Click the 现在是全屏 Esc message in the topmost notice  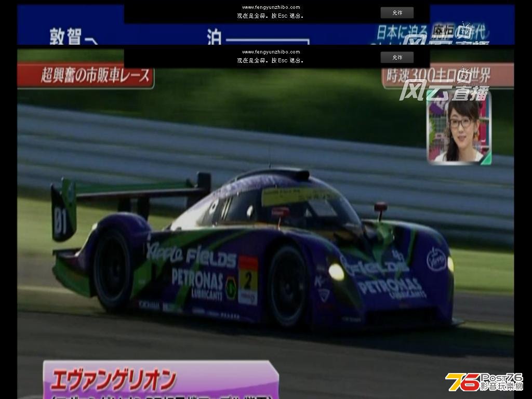(x=270, y=16)
